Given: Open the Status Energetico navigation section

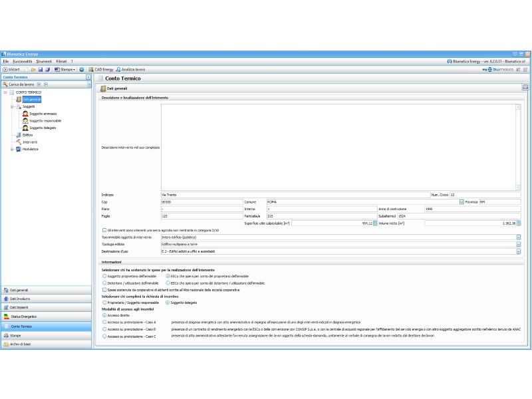Looking at the screenshot, I should coord(46,317).
